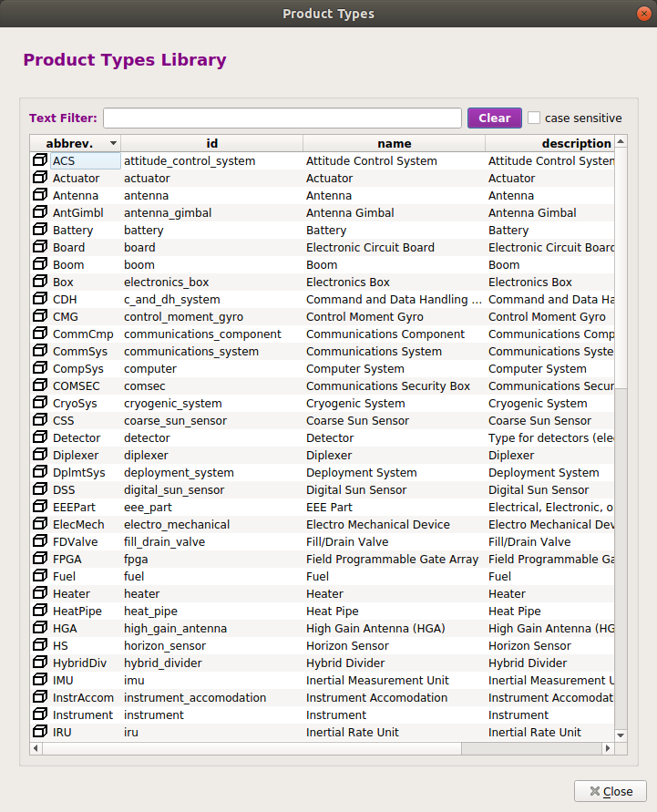Click the cube icon beside HeatPipe
This screenshot has height=812, width=657.
click(x=40, y=611)
